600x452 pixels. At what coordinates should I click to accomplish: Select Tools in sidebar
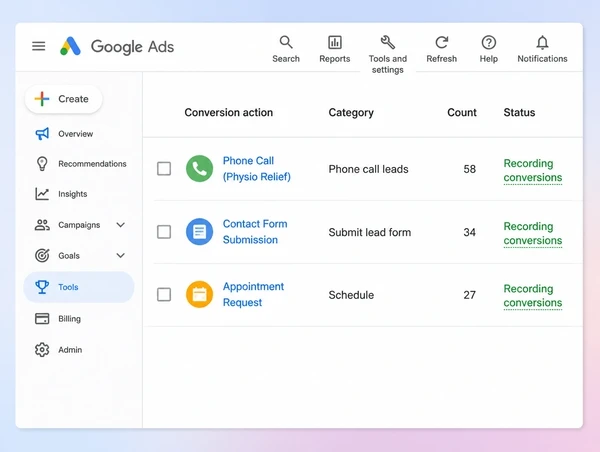[79, 287]
